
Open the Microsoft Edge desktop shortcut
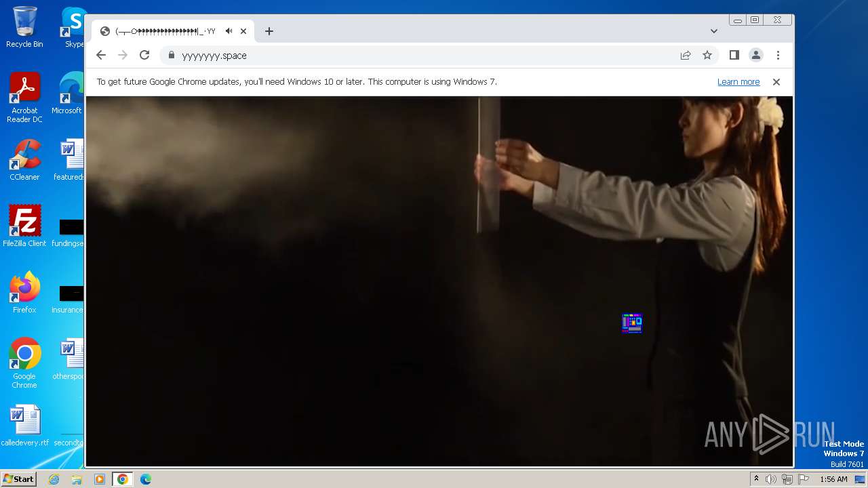tap(71, 94)
